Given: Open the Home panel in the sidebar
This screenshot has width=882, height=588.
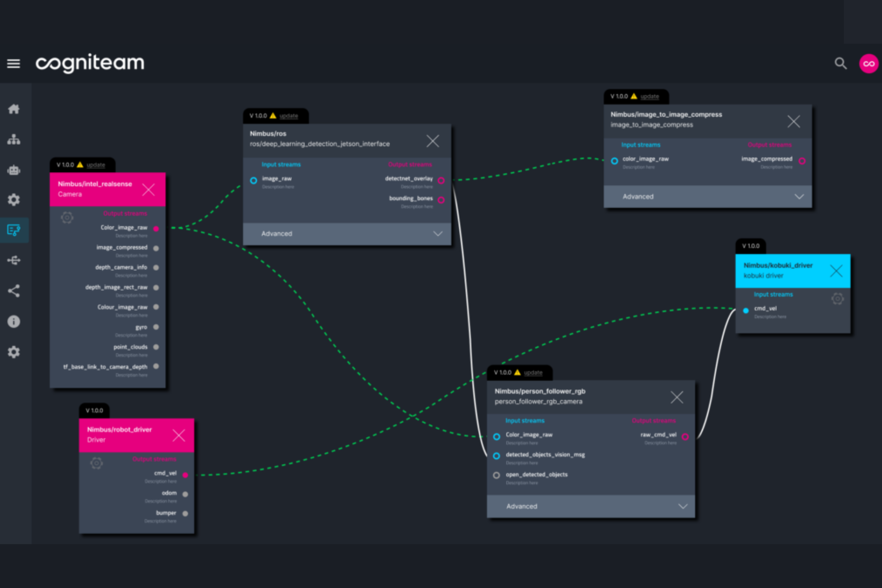Looking at the screenshot, I should pos(14,109).
